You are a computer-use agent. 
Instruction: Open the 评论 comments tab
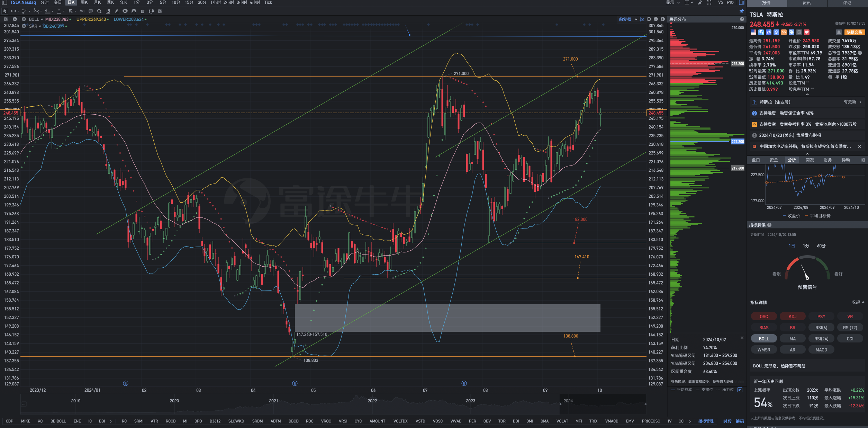[x=847, y=3]
